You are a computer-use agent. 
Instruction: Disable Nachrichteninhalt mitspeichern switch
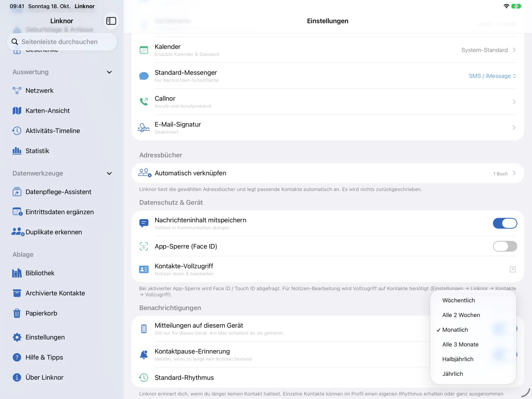click(505, 223)
